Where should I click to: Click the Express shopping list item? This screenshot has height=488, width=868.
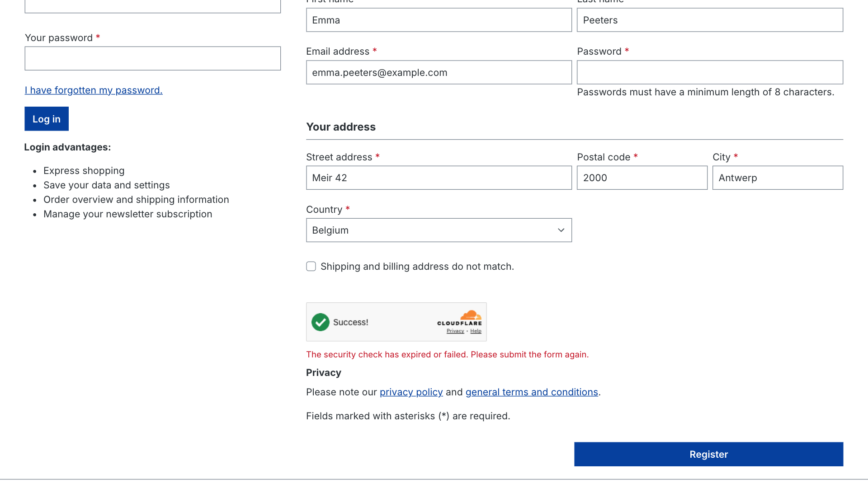[x=84, y=170]
